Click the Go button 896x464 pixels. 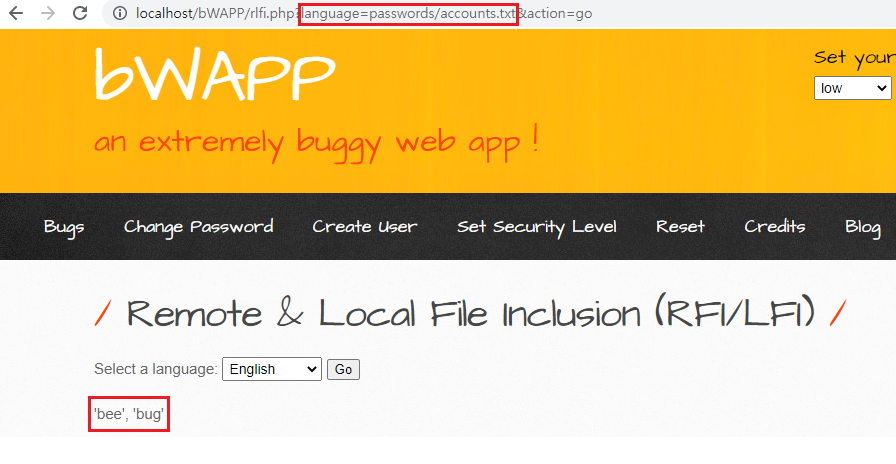[x=343, y=369]
